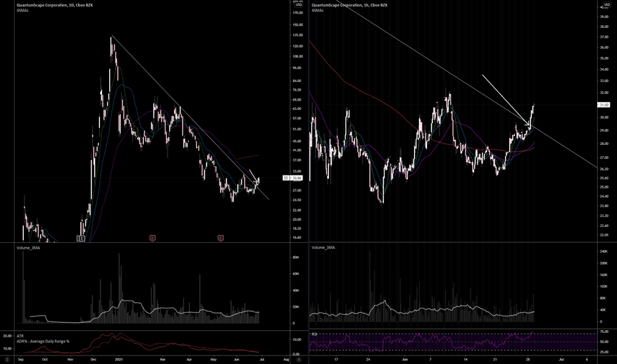Click the '14' date label on hourly time axis
This screenshot has width=617, height=364.
pos(465,359)
